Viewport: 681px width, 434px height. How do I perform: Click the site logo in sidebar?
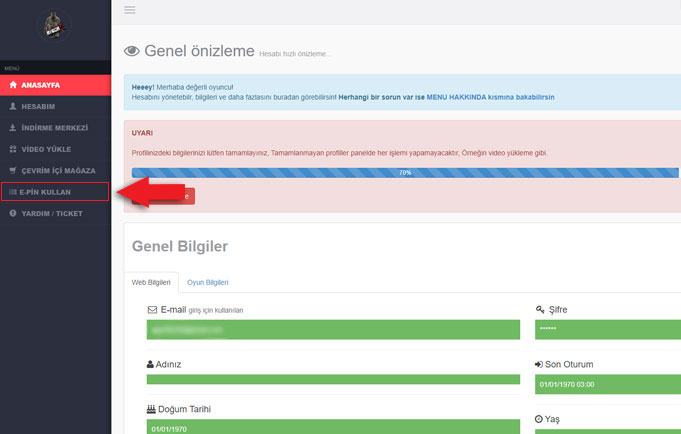tap(54, 28)
